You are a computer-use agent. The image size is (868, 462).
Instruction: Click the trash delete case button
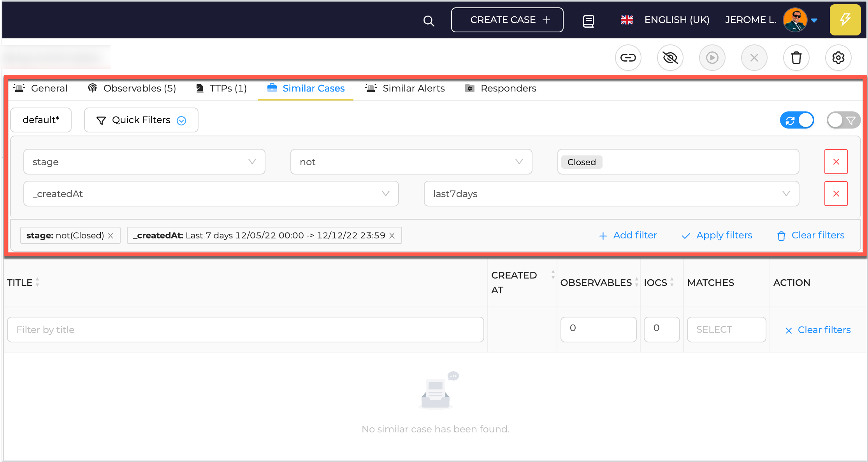pyautogui.click(x=796, y=58)
